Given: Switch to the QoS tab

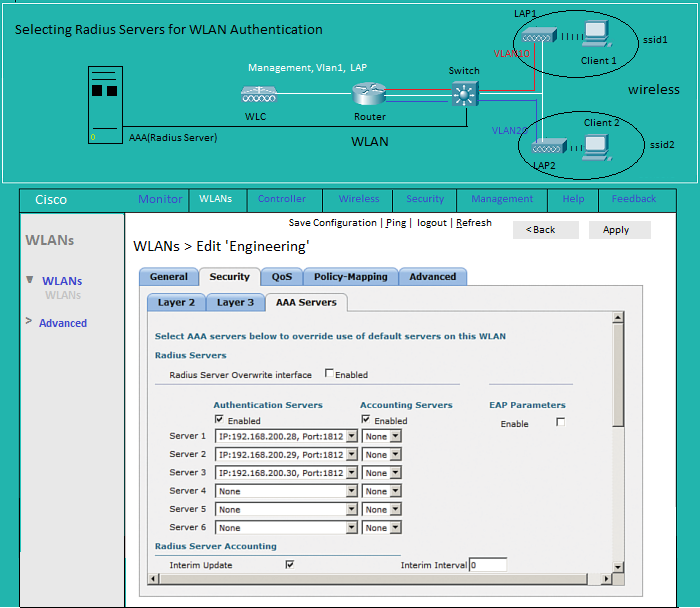Looking at the screenshot, I should (x=282, y=277).
